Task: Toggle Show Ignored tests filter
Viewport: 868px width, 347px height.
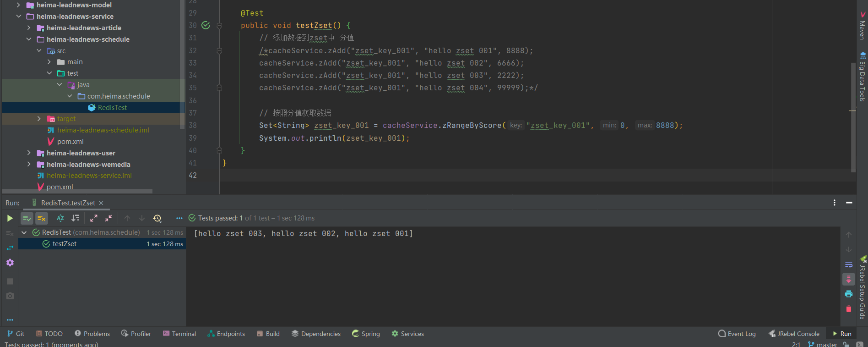Action: (42, 218)
